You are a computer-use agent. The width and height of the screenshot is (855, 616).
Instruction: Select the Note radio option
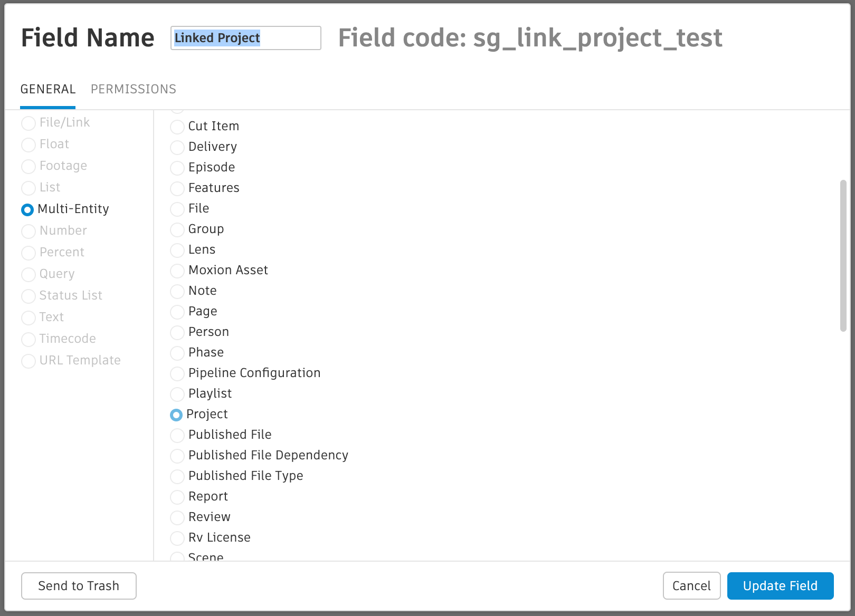pyautogui.click(x=177, y=292)
